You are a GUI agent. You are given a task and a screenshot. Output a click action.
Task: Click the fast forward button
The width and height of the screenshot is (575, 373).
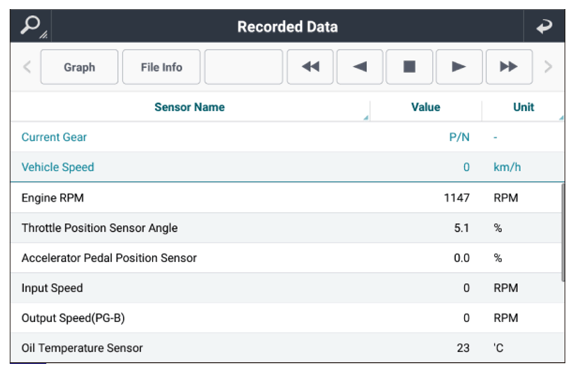click(x=509, y=67)
